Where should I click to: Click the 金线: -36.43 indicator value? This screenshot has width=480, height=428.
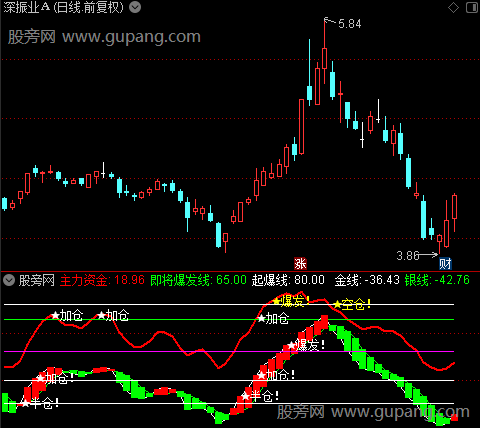coord(367,280)
